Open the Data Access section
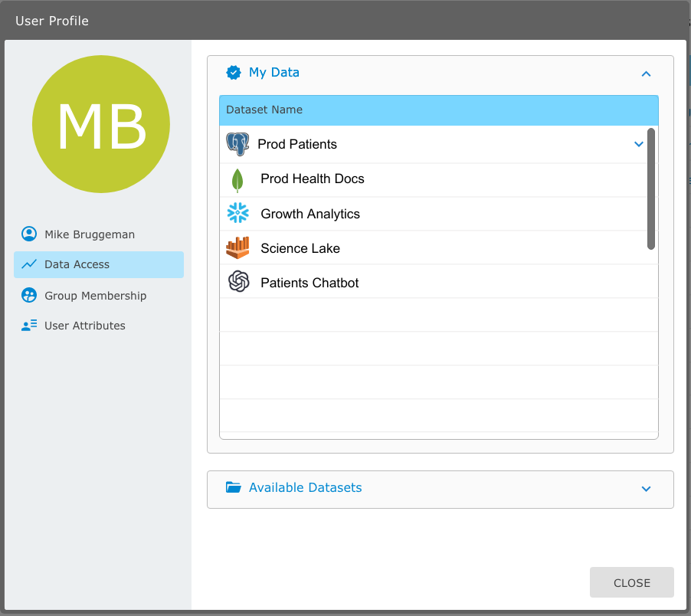Screen dimensions: 691x616 tap(77, 264)
